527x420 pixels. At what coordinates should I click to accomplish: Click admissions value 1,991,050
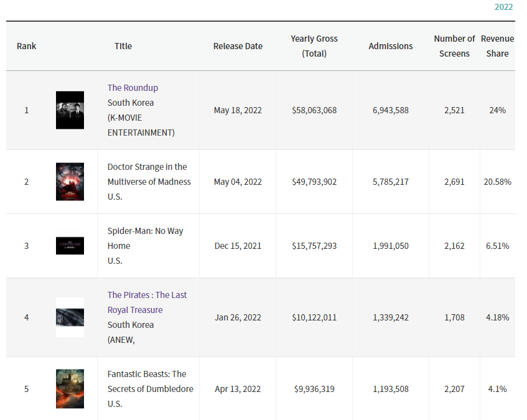point(391,246)
